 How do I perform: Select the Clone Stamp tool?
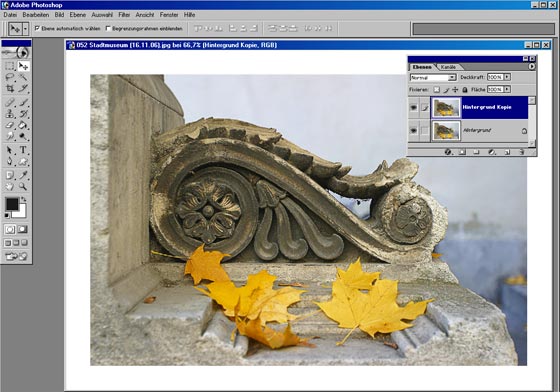click(10, 114)
